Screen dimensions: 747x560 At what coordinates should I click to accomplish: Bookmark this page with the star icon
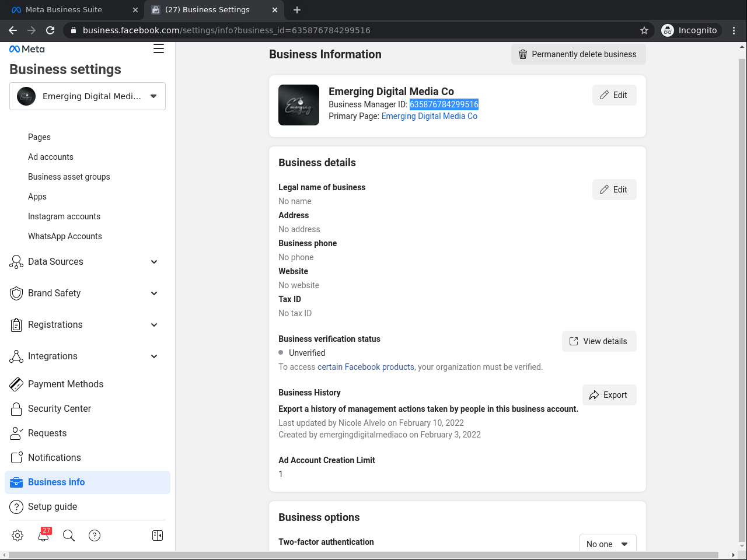tap(644, 30)
